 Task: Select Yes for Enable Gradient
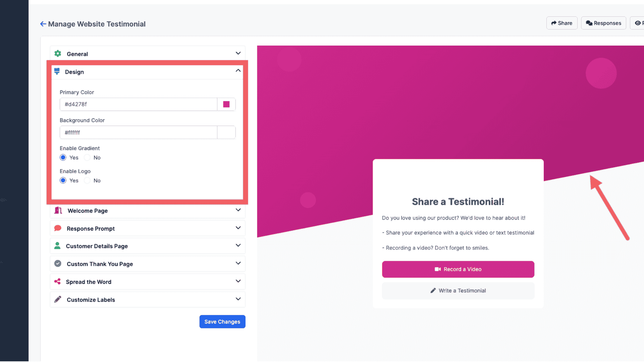click(x=63, y=158)
